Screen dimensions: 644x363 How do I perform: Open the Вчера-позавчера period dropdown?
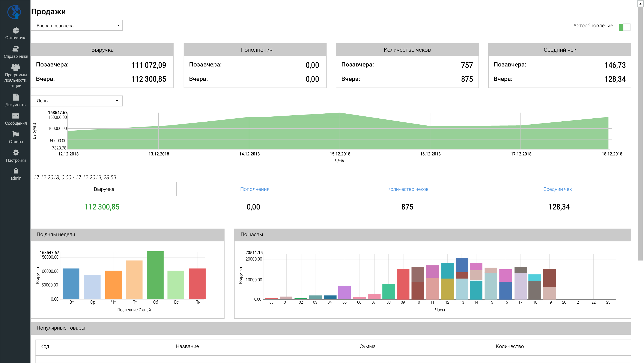(x=77, y=26)
